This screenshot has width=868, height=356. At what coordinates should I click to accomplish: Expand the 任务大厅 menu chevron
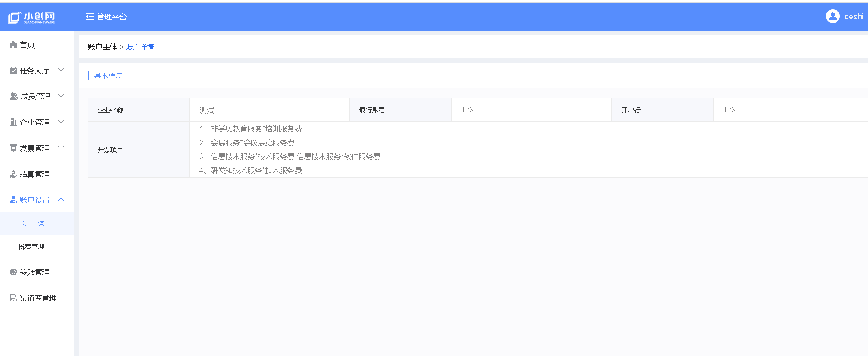coord(61,70)
